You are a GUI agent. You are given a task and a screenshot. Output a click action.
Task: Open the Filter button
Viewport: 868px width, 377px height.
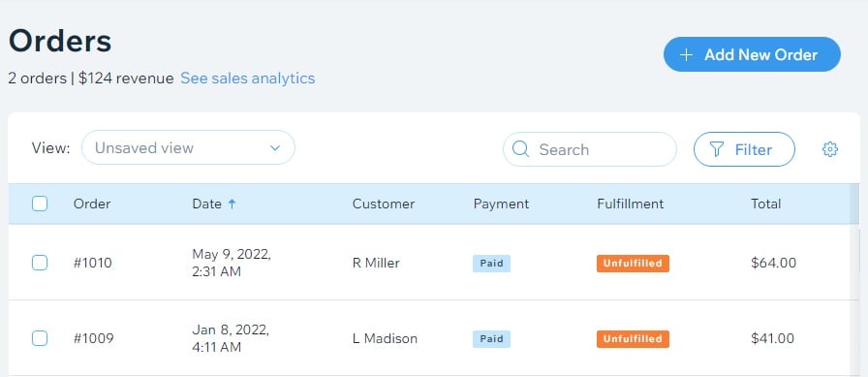[744, 149]
